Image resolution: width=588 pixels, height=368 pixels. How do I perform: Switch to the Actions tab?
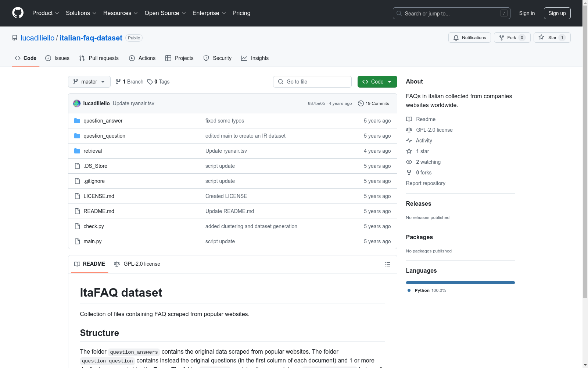142,58
